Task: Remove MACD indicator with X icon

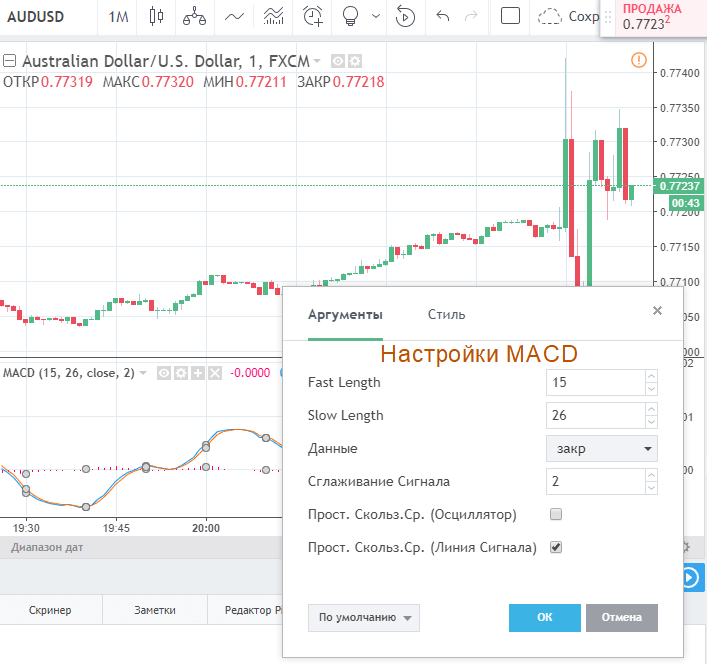Action: (215, 373)
